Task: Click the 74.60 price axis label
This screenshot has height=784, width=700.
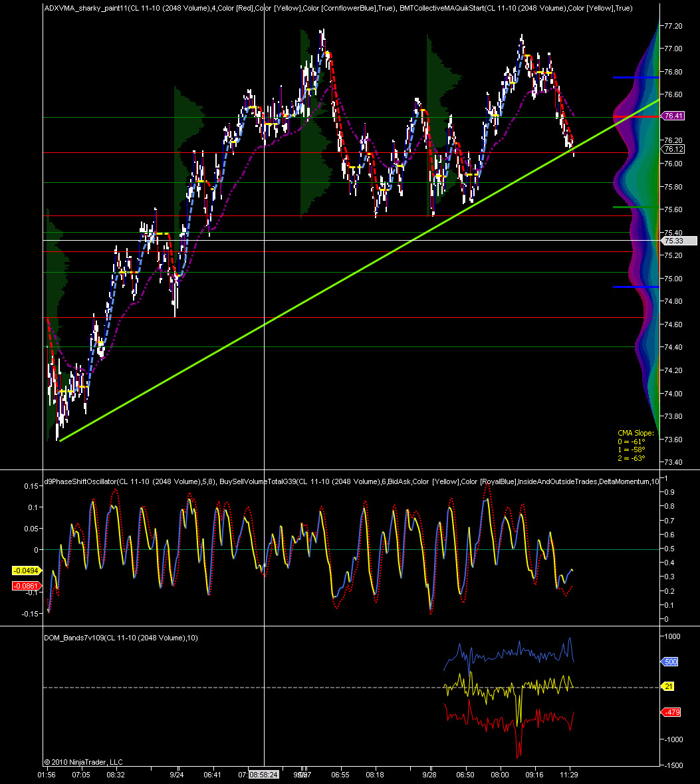Action: [673, 325]
